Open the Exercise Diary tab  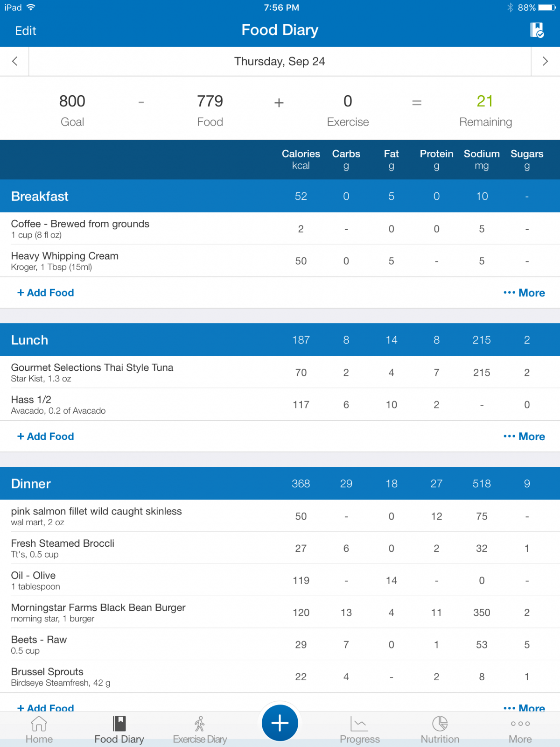pyautogui.click(x=200, y=730)
